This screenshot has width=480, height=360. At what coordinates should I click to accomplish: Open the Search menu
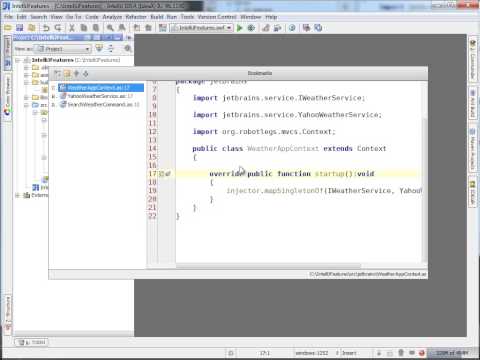click(39, 17)
